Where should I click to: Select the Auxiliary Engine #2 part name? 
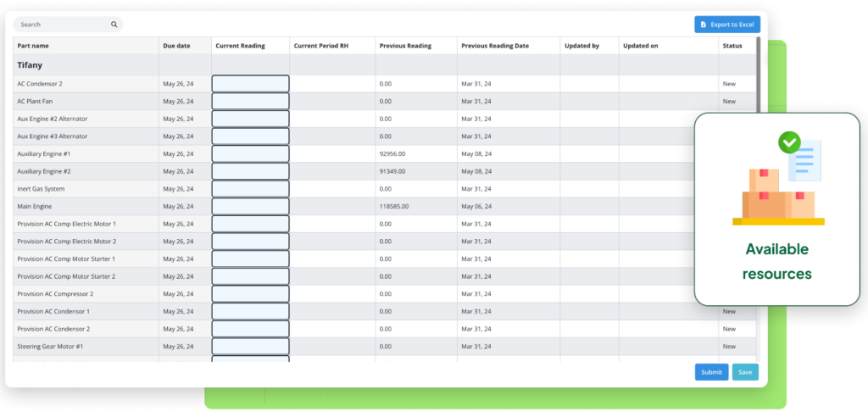(44, 171)
